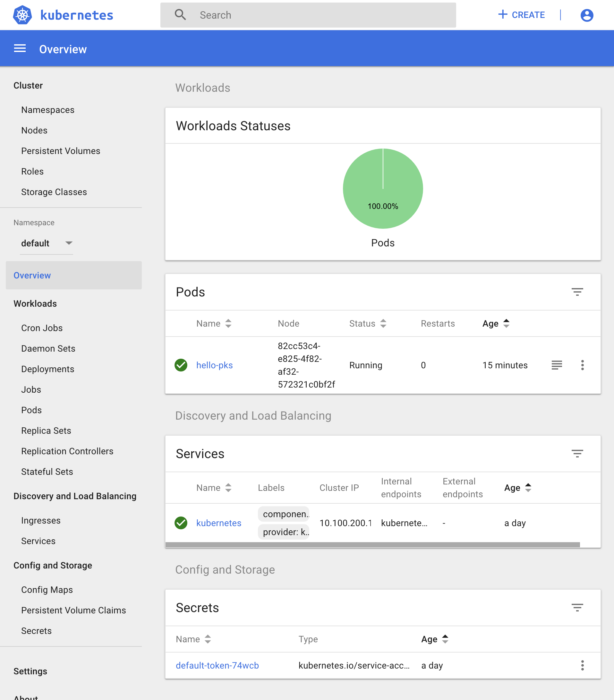614x700 pixels.
Task: Open the user account icon
Action: 587,15
